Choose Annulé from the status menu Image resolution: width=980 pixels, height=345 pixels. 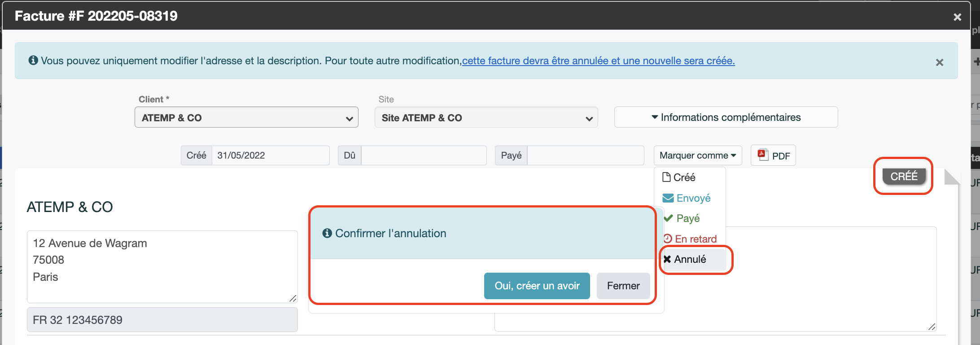point(690,259)
